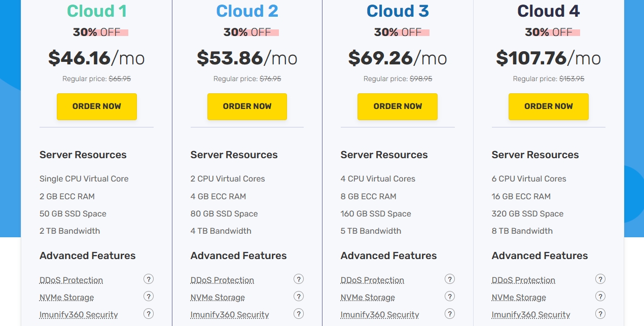This screenshot has width=644, height=326.
Task: Click help icon for Cloud 1 NVMe Storage
Action: tap(148, 296)
